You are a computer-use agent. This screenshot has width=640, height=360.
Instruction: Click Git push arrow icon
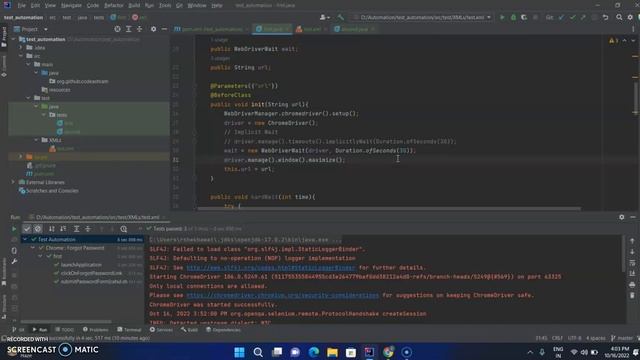coord(583,18)
